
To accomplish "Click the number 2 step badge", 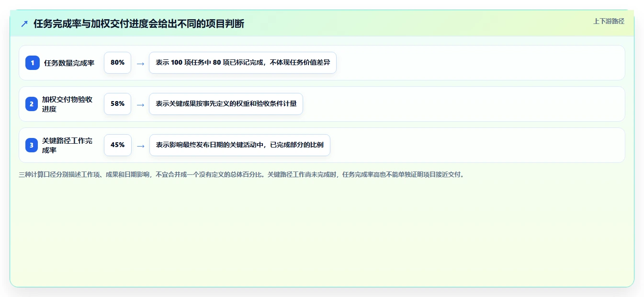I will 33,104.
